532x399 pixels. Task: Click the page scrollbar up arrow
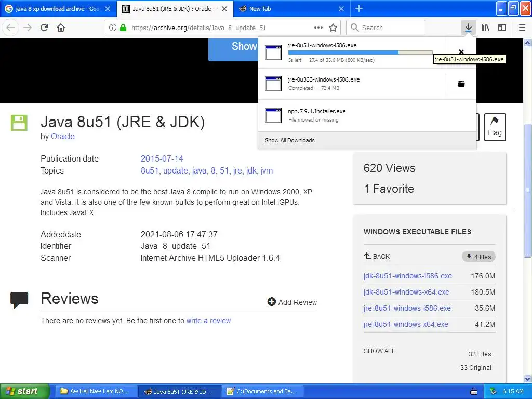[528, 43]
